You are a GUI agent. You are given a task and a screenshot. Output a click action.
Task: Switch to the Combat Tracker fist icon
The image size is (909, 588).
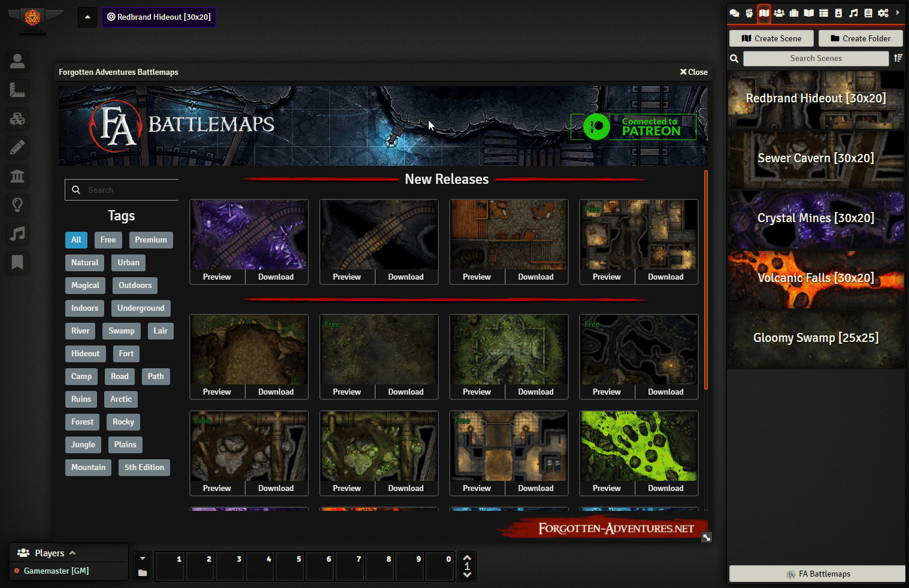tap(749, 13)
